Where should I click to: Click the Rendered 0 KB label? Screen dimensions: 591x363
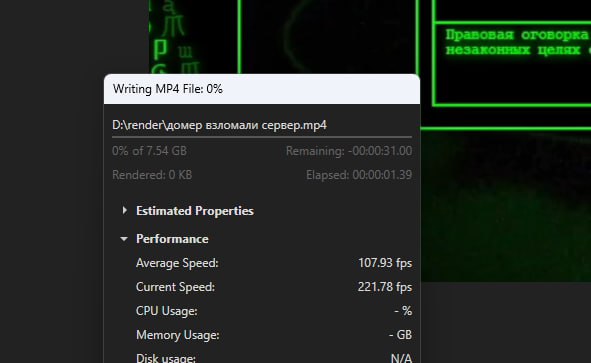tap(152, 175)
